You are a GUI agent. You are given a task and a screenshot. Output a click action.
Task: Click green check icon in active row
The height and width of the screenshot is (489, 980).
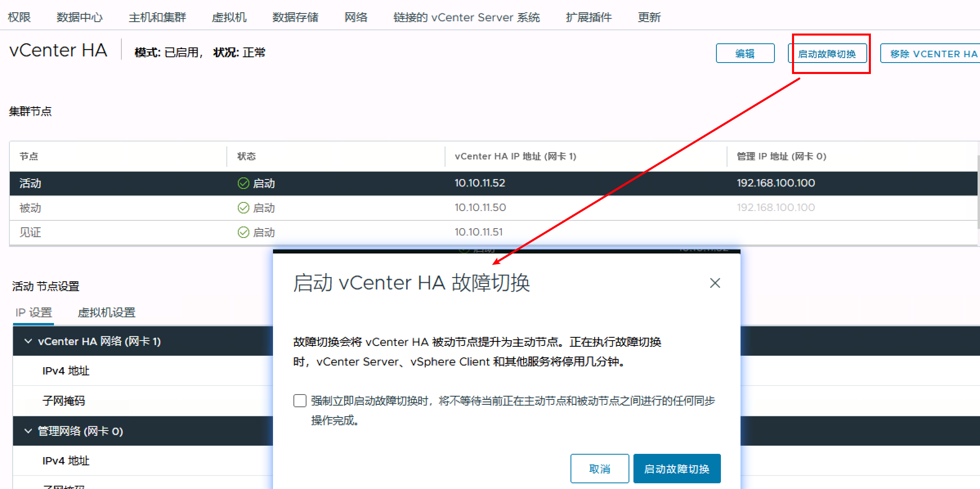pyautogui.click(x=243, y=183)
